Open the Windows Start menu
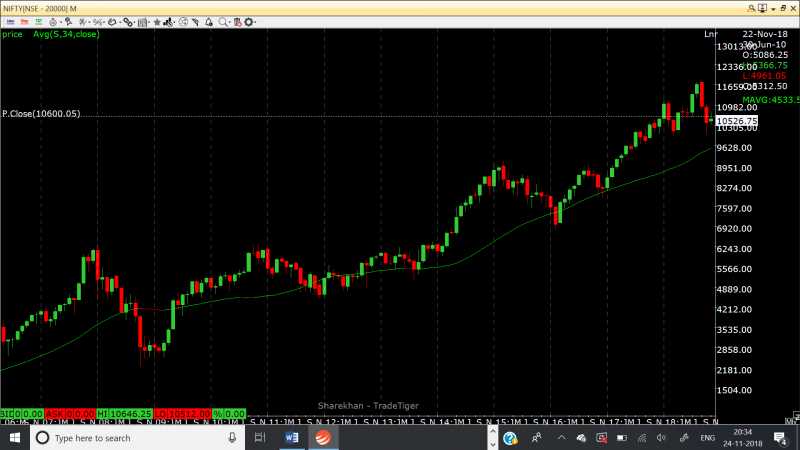The image size is (800, 450). coord(15,438)
